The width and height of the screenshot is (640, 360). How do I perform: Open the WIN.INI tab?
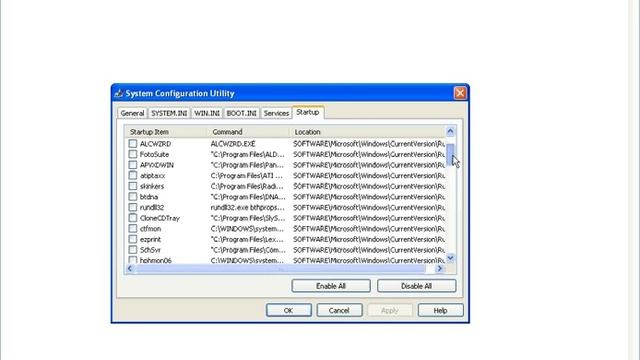click(x=207, y=113)
